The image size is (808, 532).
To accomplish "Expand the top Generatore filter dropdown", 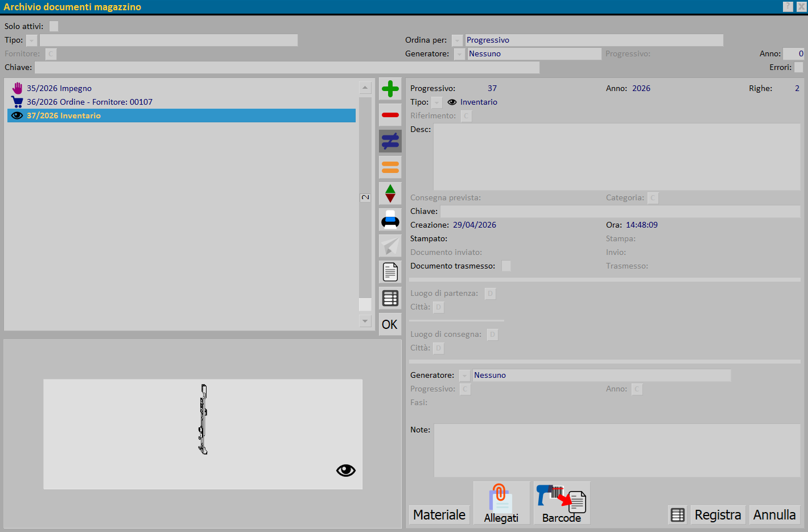I will pyautogui.click(x=459, y=54).
